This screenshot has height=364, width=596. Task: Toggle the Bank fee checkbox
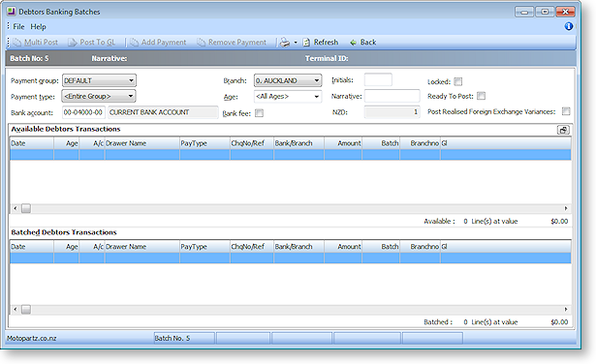pyautogui.click(x=259, y=113)
